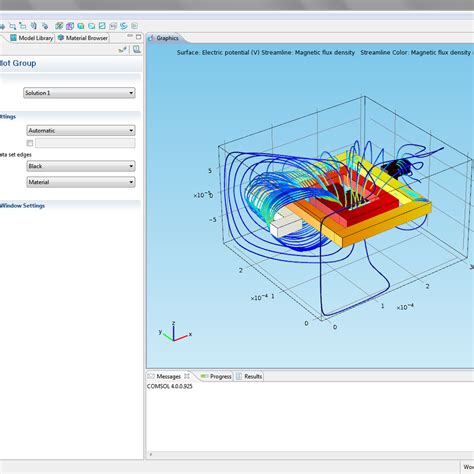Open the Black data set edges color dropdown
Screen dimensions: 474x474
coord(81,166)
